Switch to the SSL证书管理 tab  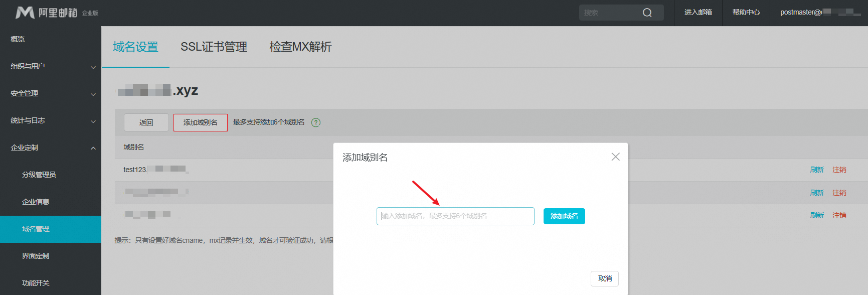click(214, 47)
